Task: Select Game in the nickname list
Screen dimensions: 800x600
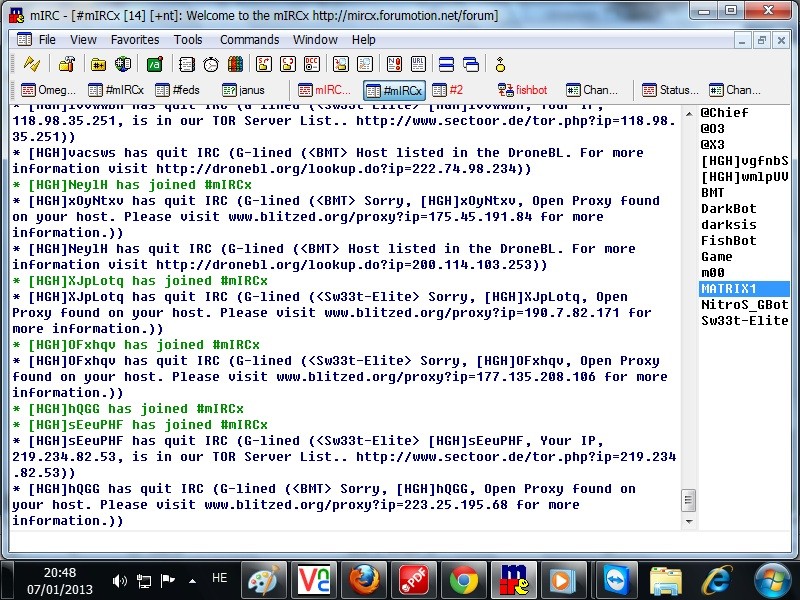Action: pos(716,257)
